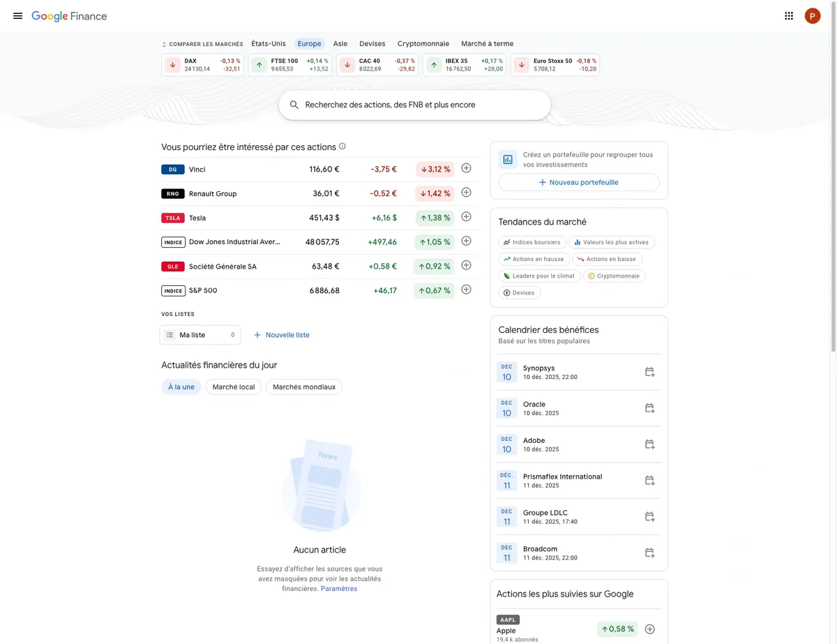Select the Devises trend chip
Image resolution: width=837 pixels, height=644 pixels.
pos(520,292)
